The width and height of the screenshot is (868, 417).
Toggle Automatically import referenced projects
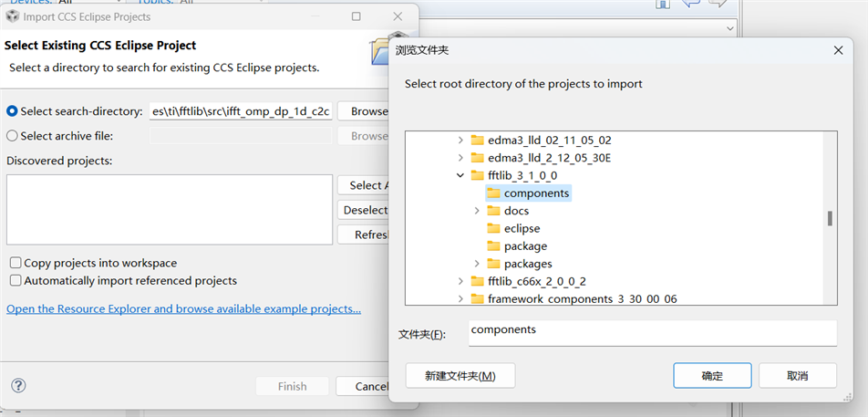tap(15, 281)
